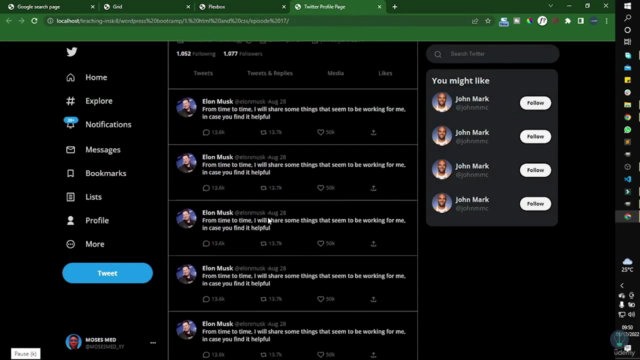The width and height of the screenshot is (640, 360).
Task: Switch to the Flexbox browser tab
Action: coord(242,7)
